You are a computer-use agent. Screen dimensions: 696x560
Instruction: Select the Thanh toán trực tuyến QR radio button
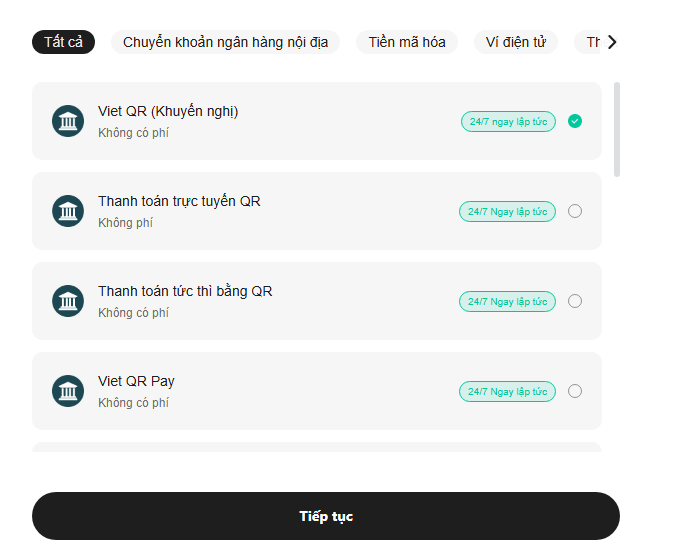point(575,211)
